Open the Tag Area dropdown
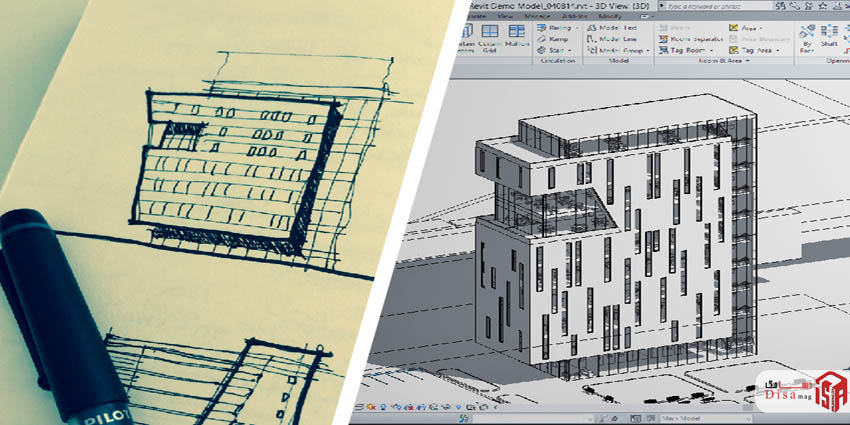The height and width of the screenshot is (425, 850). pos(773,50)
